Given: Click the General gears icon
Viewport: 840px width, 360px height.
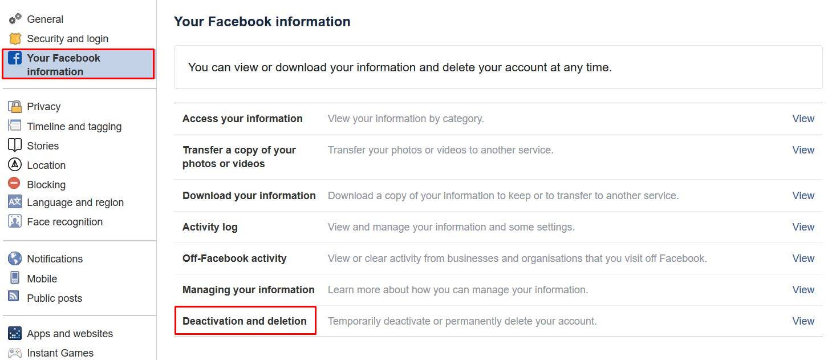Looking at the screenshot, I should click(x=15, y=19).
